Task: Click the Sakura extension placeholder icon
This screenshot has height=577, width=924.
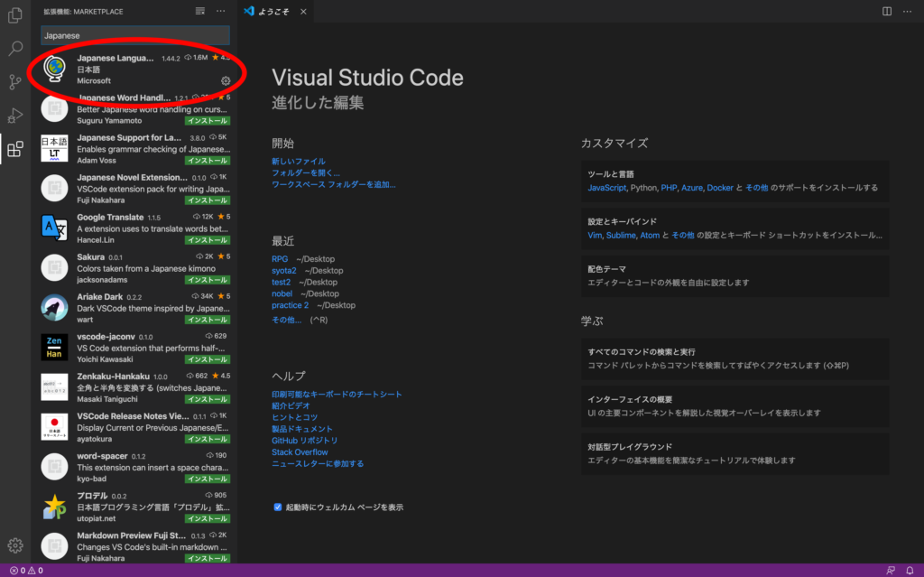Action: (54, 267)
